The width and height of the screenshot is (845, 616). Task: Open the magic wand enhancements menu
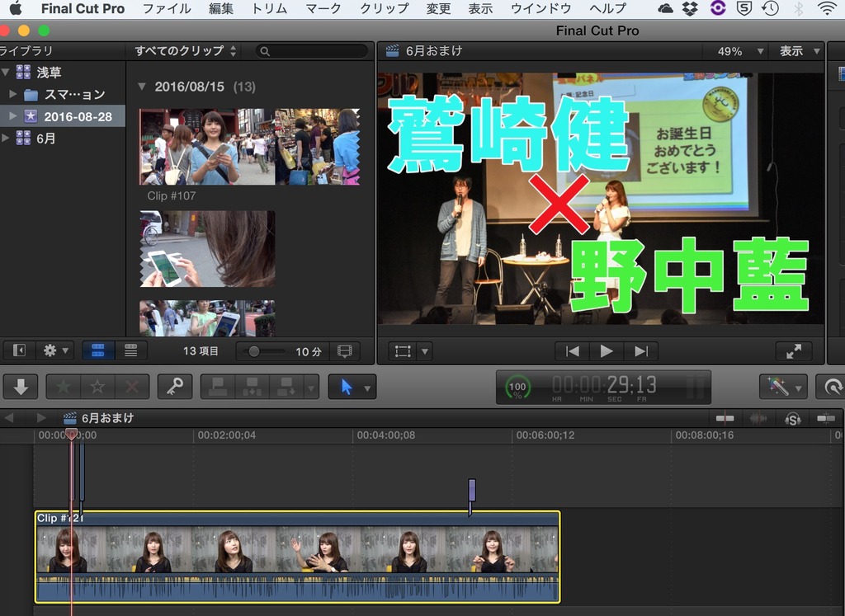(x=783, y=387)
